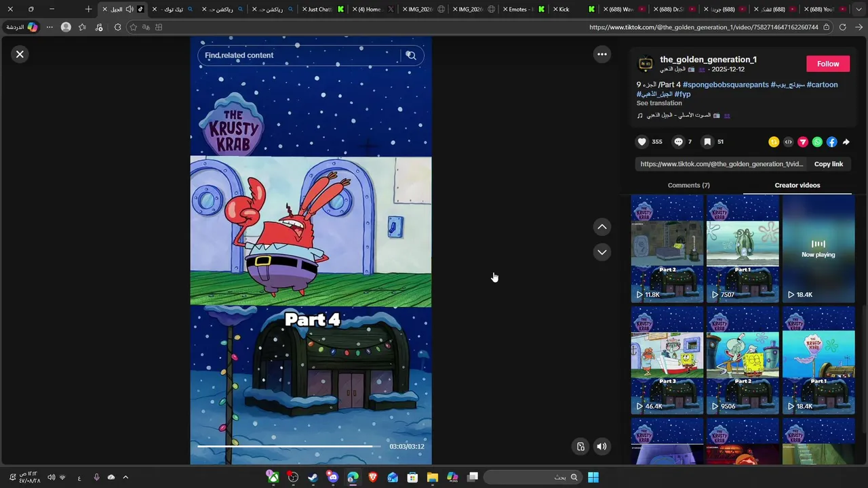Switch to the Creator videos tab
The image size is (868, 488).
pyautogui.click(x=797, y=185)
